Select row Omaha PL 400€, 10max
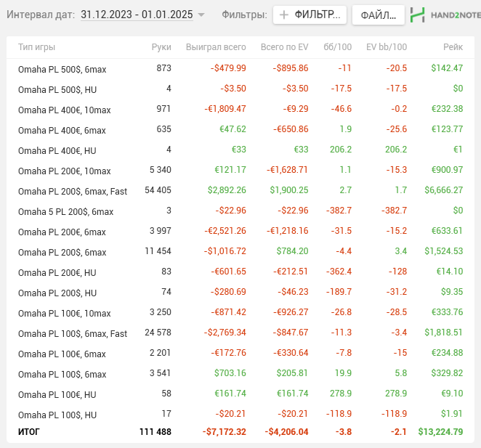This screenshot has width=481, height=448. click(240, 109)
